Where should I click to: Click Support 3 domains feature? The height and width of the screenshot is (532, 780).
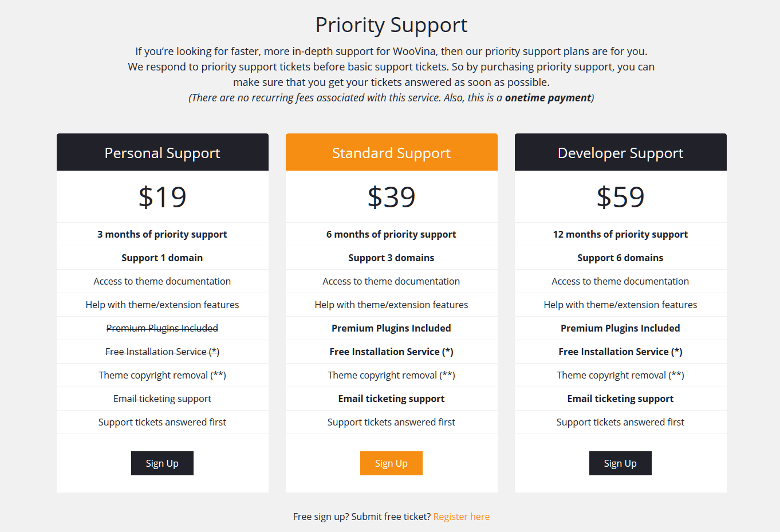391,258
